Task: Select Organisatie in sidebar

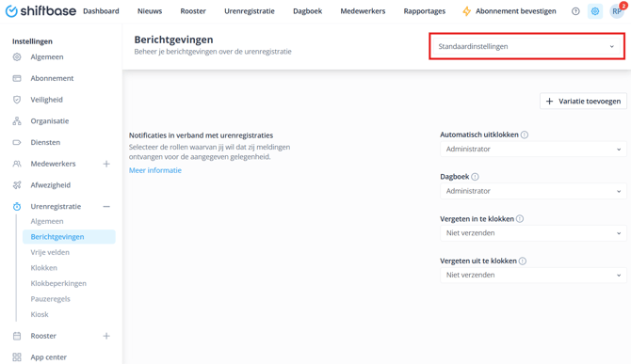Action: tap(50, 121)
